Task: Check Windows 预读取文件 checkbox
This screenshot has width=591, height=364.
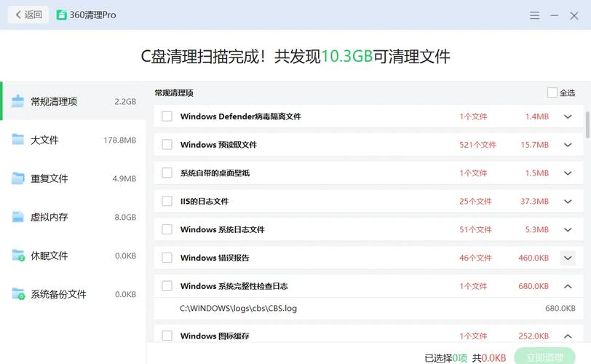Action: coord(167,144)
